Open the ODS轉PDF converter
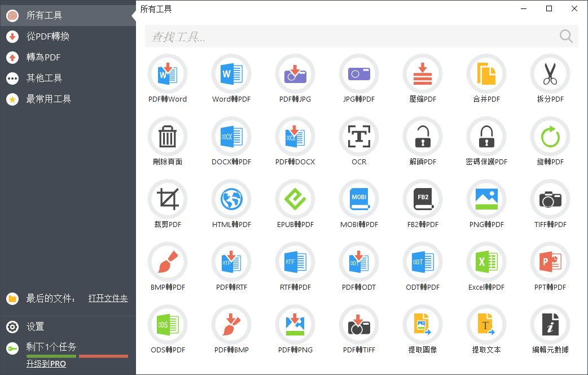The width and height of the screenshot is (588, 375). [167, 325]
